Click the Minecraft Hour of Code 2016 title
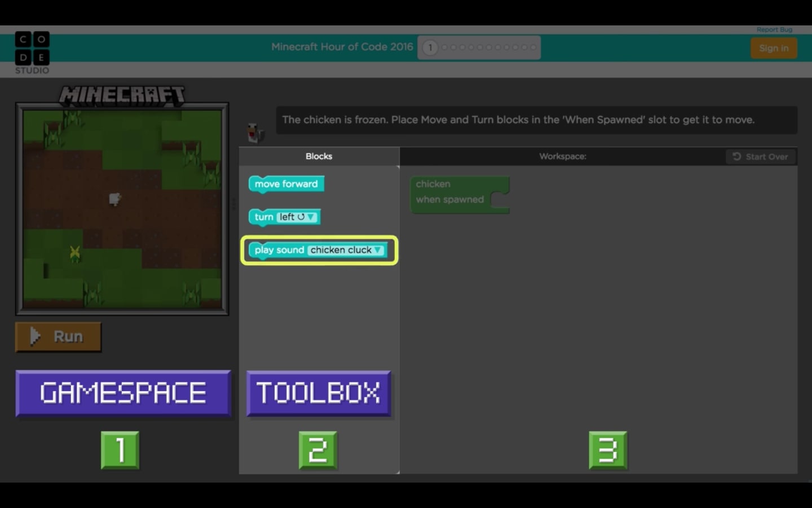 pyautogui.click(x=342, y=47)
